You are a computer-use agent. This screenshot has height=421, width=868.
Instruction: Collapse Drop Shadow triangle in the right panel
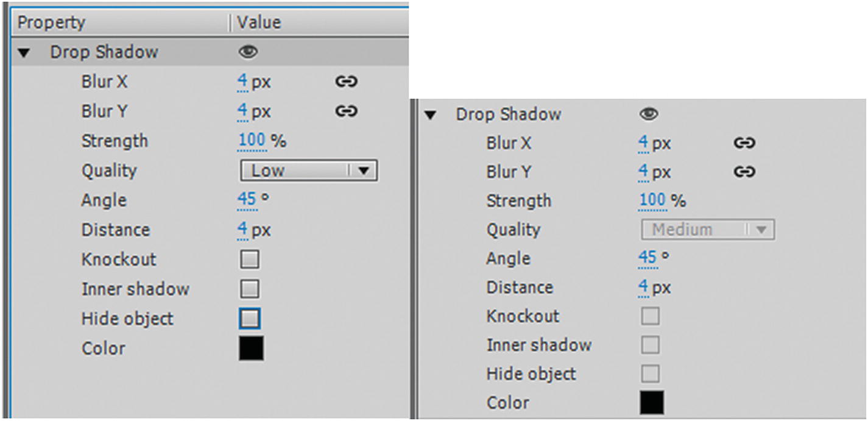pyautogui.click(x=431, y=115)
